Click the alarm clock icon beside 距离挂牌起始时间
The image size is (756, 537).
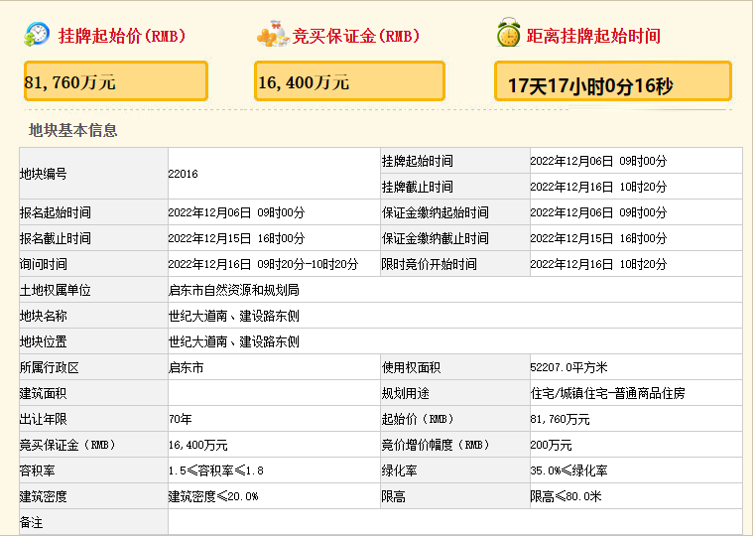click(508, 33)
